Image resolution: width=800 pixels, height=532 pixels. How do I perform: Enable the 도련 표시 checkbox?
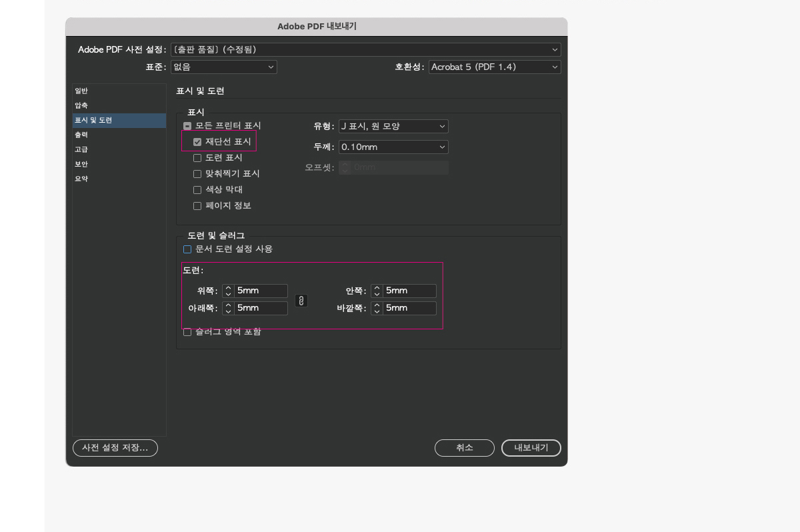[197, 158]
